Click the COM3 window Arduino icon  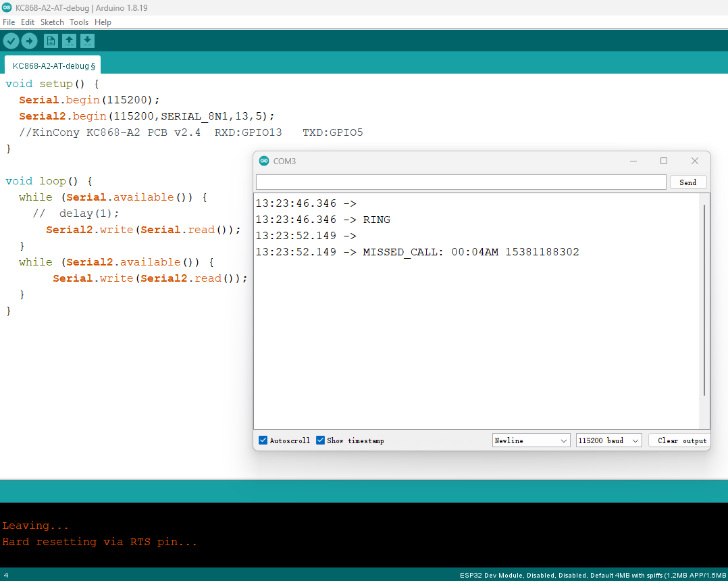tap(264, 161)
